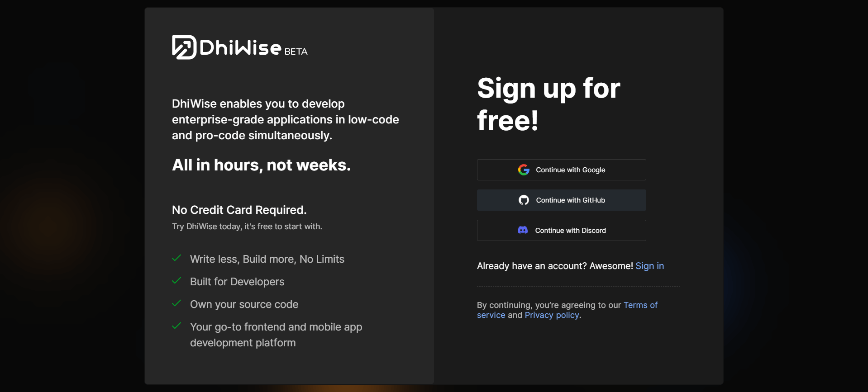
Task: Click 'Already have an account? Awesome!' text
Action: click(x=555, y=266)
